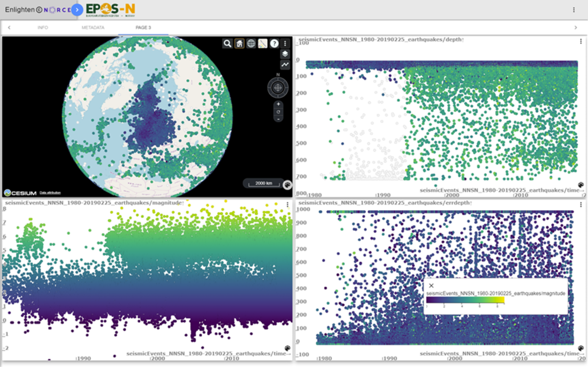
Task: Select the line chart icon on the map
Action: click(x=285, y=65)
